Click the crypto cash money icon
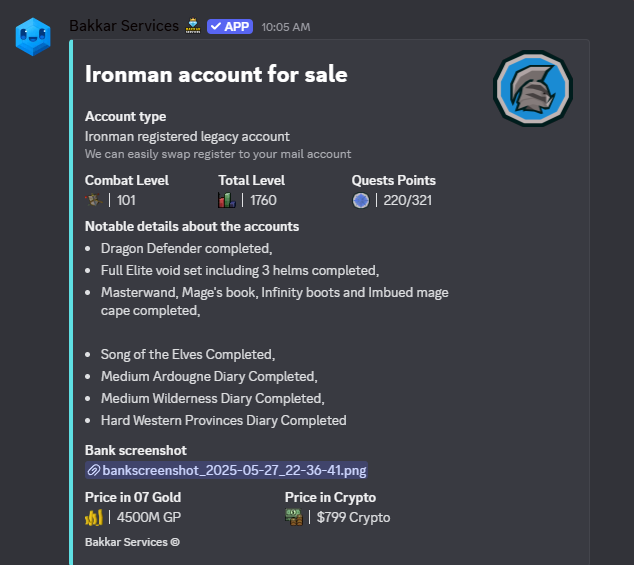 [x=294, y=517]
